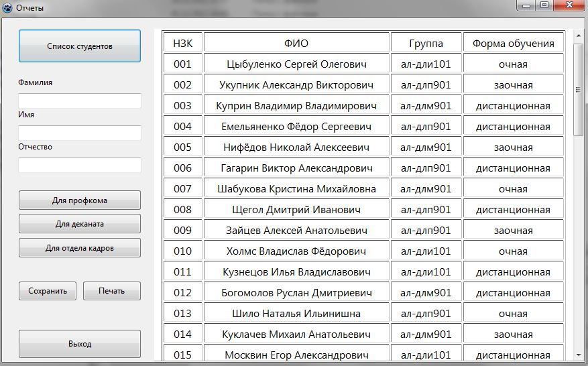Click the scrollbar up arrow

coord(578,36)
